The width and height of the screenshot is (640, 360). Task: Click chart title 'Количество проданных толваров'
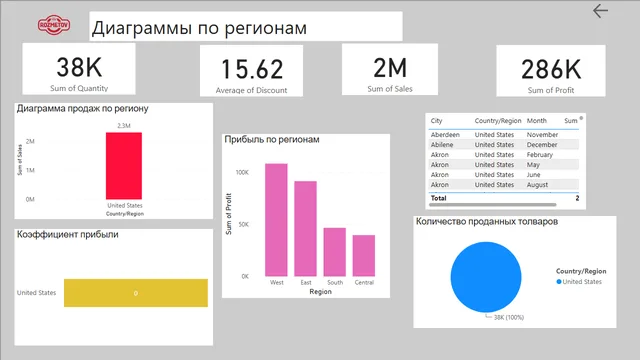coord(487,222)
